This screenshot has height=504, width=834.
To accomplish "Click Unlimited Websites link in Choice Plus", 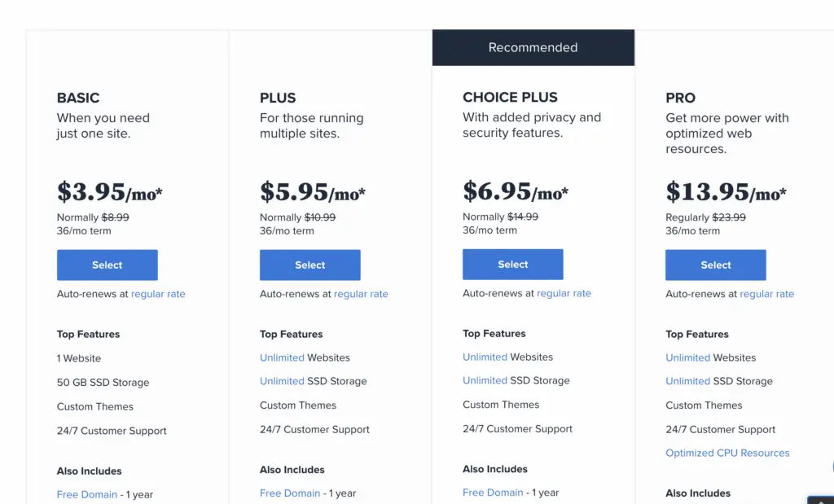I will pyautogui.click(x=485, y=357).
